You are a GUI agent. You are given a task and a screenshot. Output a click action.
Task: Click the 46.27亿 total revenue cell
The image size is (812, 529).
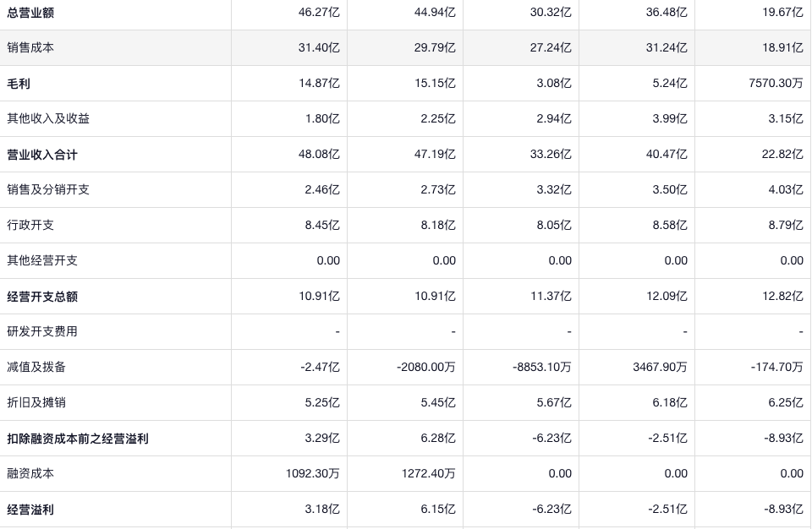(319, 13)
